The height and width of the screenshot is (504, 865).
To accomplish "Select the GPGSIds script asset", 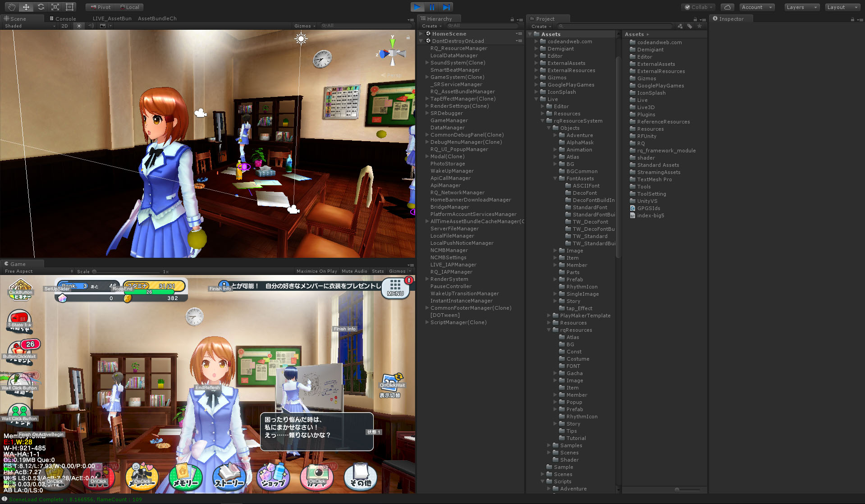I will tap(648, 208).
